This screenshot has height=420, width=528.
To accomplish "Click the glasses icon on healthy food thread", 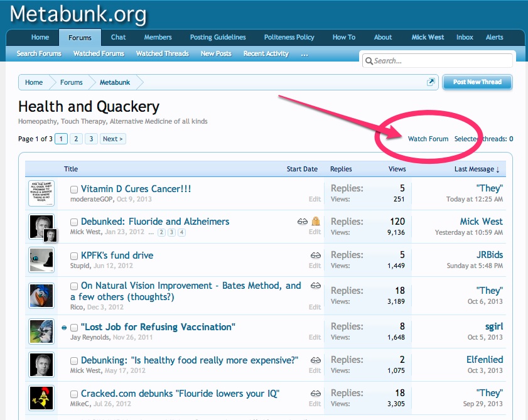I will coord(316,360).
